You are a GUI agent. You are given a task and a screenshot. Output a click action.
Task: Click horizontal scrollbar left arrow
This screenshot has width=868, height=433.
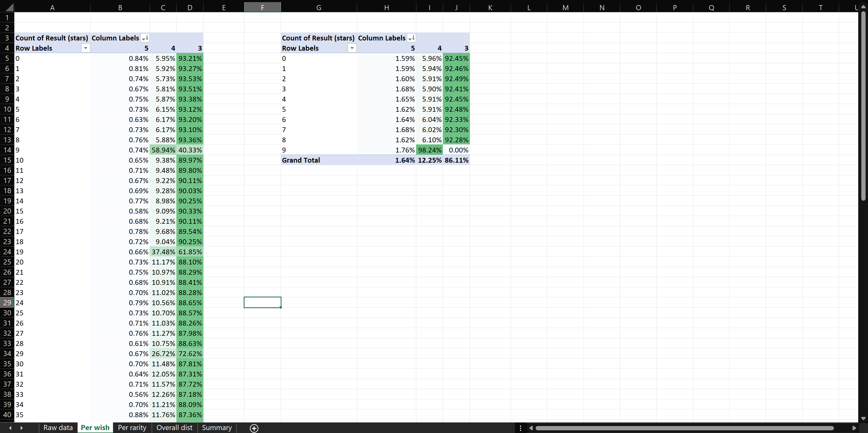(531, 428)
